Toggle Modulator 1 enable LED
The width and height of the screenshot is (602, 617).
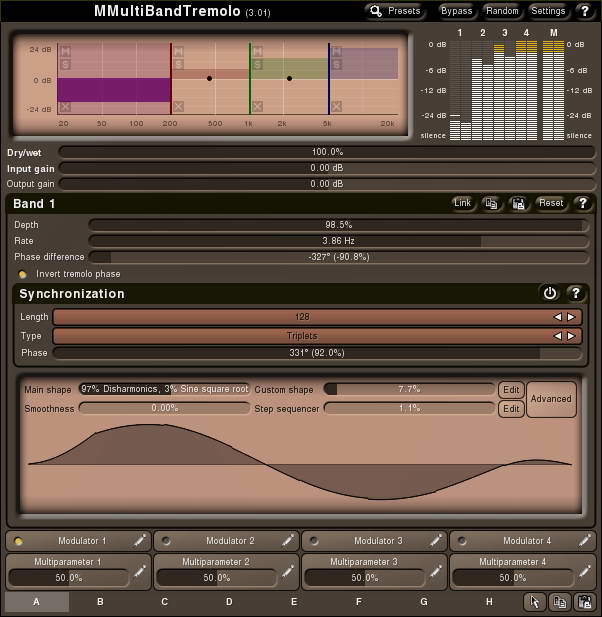pyautogui.click(x=18, y=541)
